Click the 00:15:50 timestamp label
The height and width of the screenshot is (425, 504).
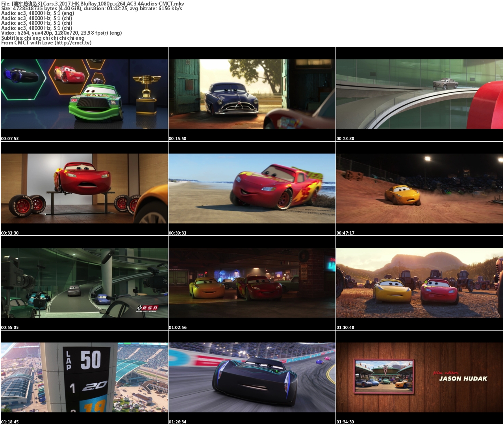click(178, 139)
